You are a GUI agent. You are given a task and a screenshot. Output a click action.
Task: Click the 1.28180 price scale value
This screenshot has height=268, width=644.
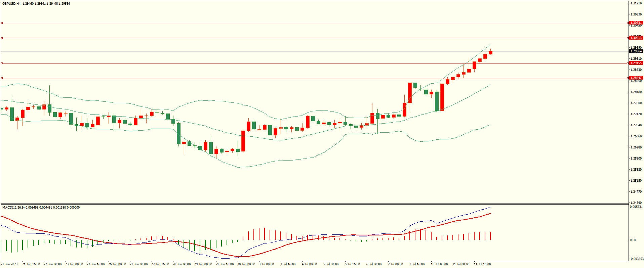pyautogui.click(x=636, y=92)
